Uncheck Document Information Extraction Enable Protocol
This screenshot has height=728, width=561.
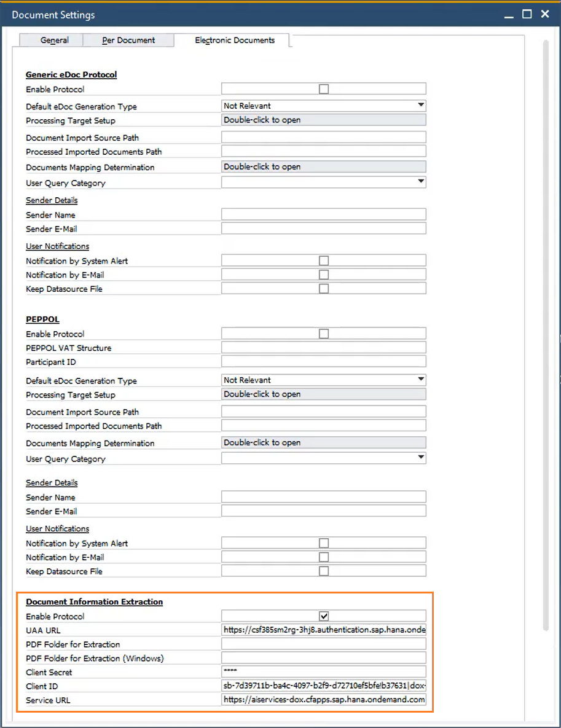click(x=324, y=616)
